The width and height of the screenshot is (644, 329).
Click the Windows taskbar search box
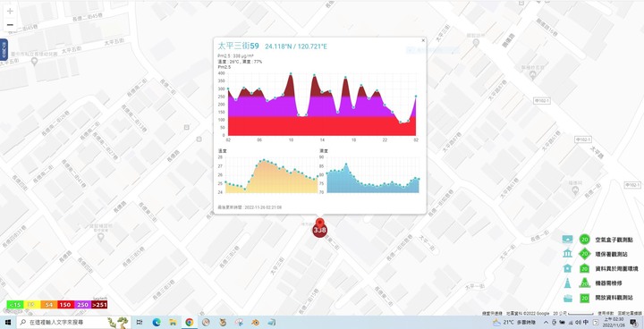click(73, 323)
